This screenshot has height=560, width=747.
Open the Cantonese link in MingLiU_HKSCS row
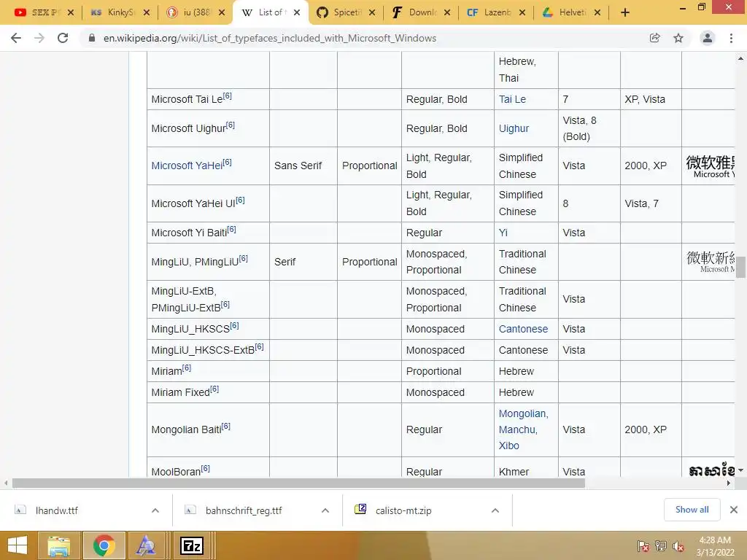point(523,329)
